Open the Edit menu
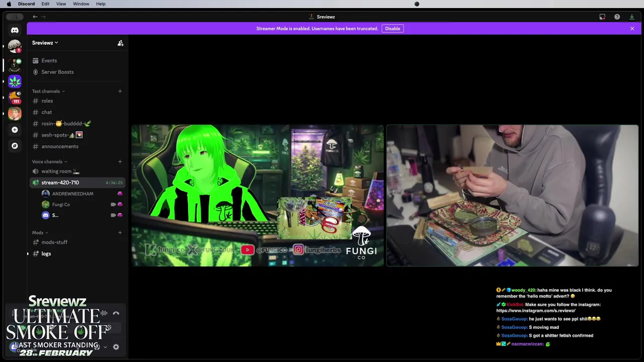 click(x=45, y=4)
